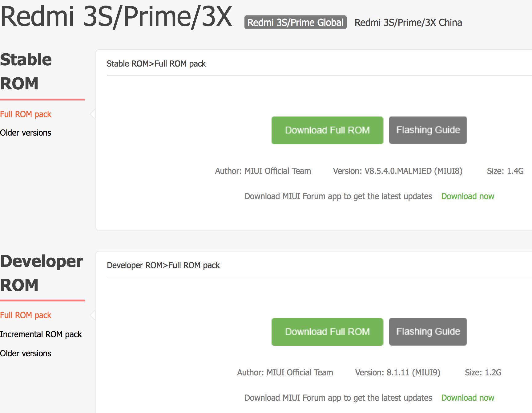This screenshot has height=413, width=532.
Task: Click the Developer ROM>Full ROM pack breadcrumb
Action: point(163,265)
